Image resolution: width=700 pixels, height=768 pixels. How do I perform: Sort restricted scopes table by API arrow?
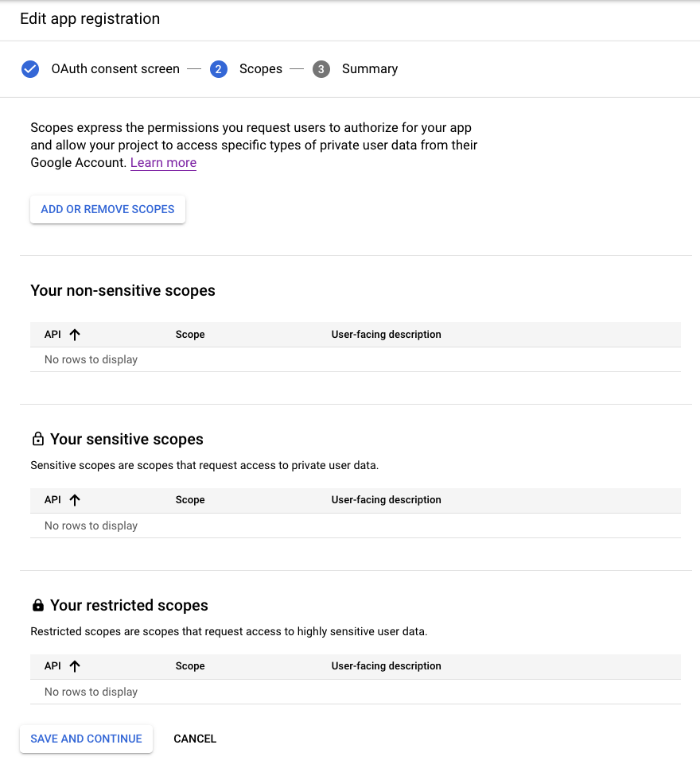point(75,666)
